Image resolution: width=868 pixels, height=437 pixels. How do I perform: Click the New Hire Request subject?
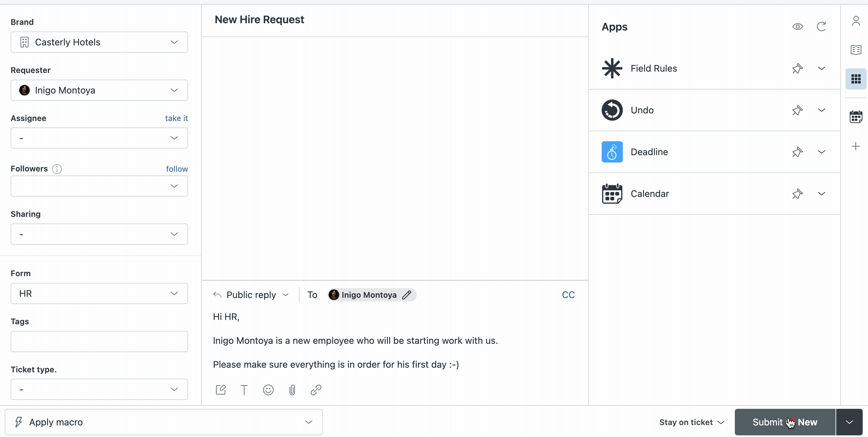tap(259, 20)
